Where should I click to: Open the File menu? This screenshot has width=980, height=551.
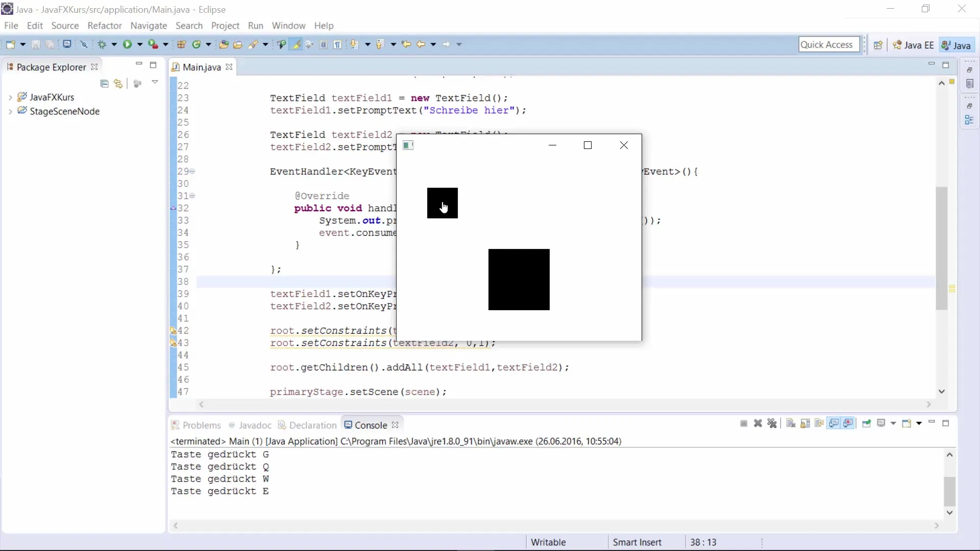11,26
